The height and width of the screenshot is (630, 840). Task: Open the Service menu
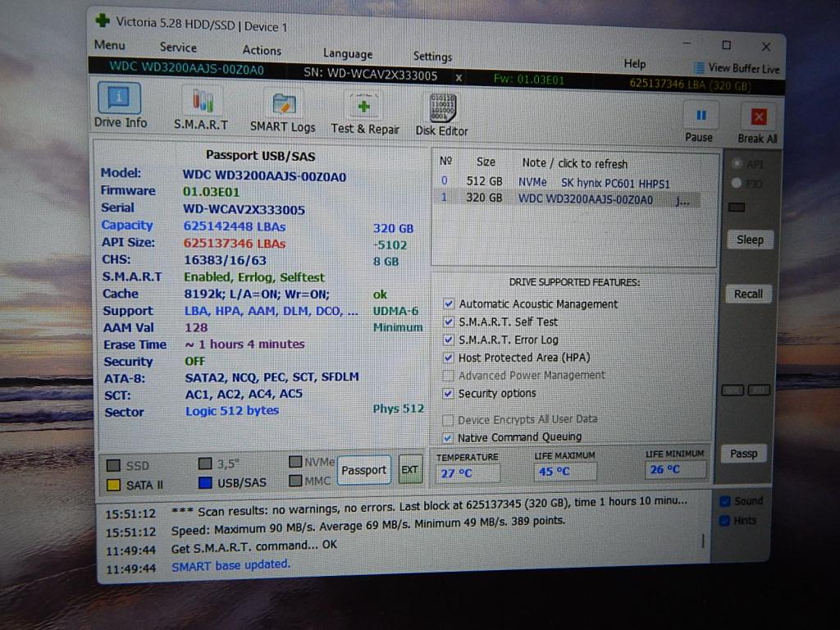coord(178,47)
